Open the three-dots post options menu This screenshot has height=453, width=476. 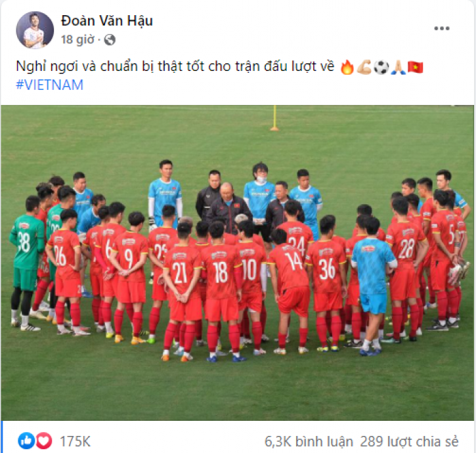(x=442, y=28)
